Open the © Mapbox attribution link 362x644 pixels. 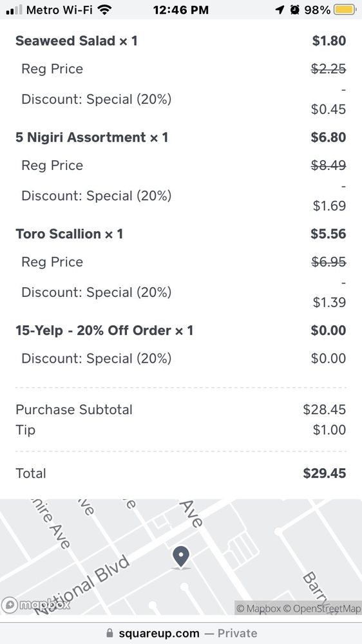coord(259,609)
